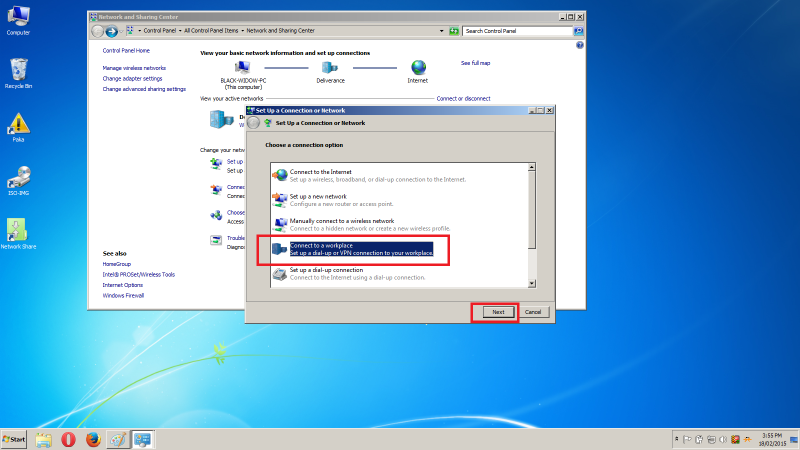The height and width of the screenshot is (450, 800).
Task: Click the See full map link
Action: pyautogui.click(x=475, y=63)
